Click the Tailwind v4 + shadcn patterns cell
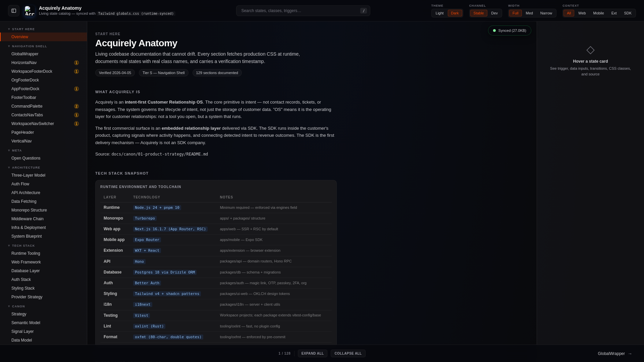Viewport: 644px width, 362px height. tap(167, 294)
